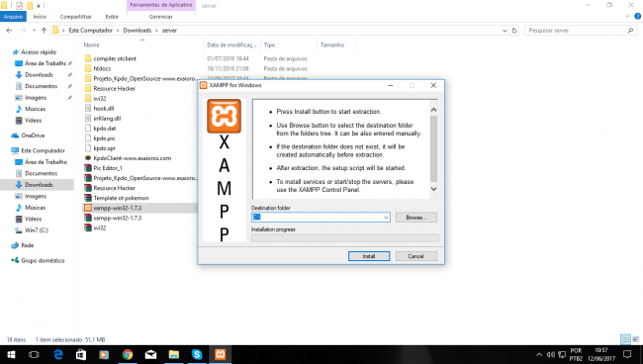Select Este Computador in navigation pane

pos(44,150)
